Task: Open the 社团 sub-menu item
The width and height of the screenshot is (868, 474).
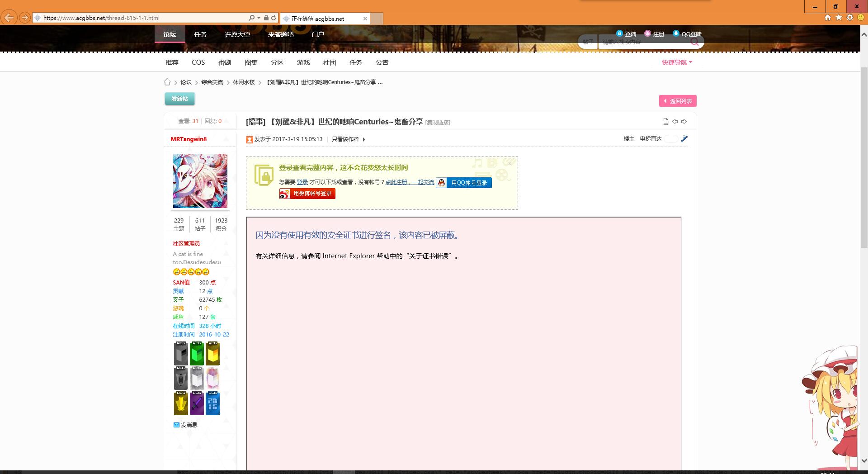Action: click(x=330, y=62)
